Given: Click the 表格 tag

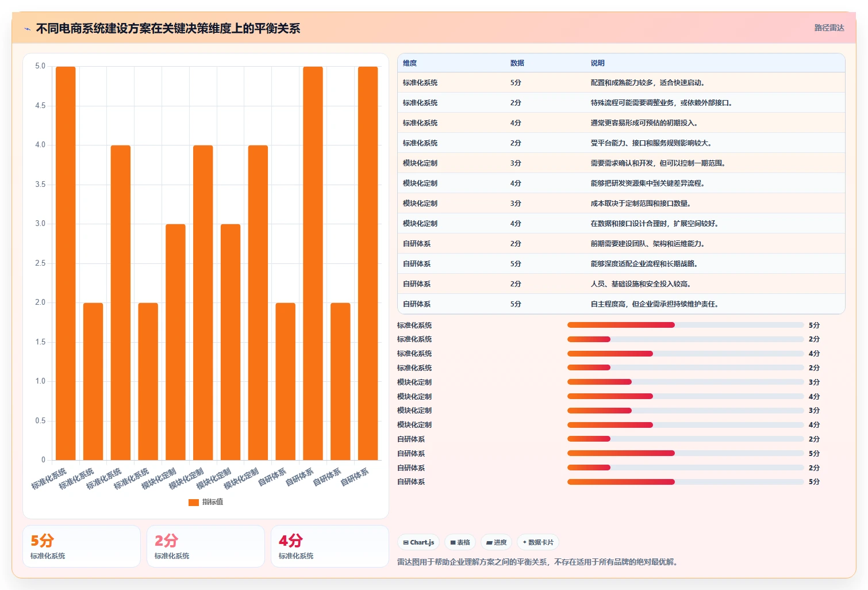Looking at the screenshot, I should coord(460,542).
